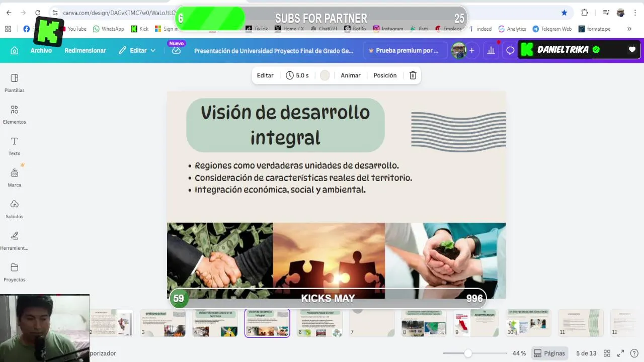Enter fullscreen presentation mode icon
This screenshot has width=644, height=362.
point(620,353)
